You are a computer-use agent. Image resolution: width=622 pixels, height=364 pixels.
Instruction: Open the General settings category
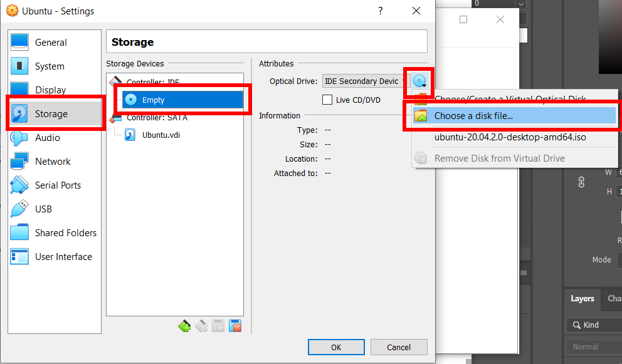(55, 43)
